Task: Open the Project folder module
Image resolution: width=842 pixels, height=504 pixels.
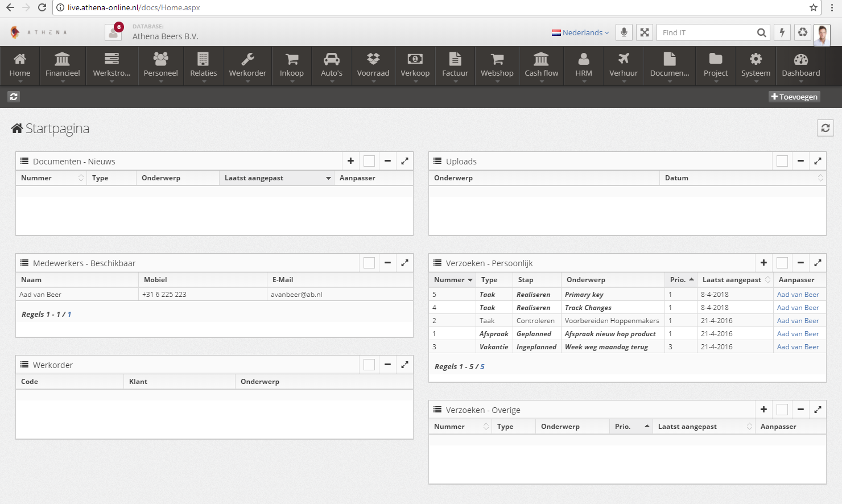Action: click(716, 66)
